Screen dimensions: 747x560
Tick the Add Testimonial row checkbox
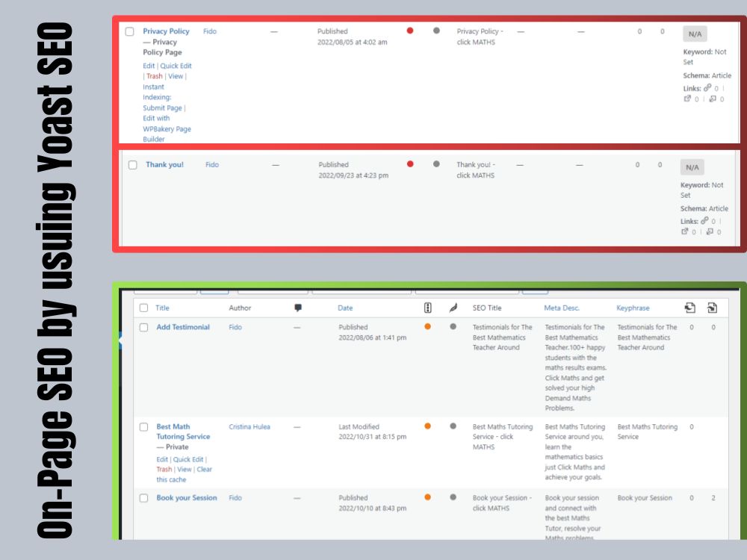pyautogui.click(x=144, y=327)
